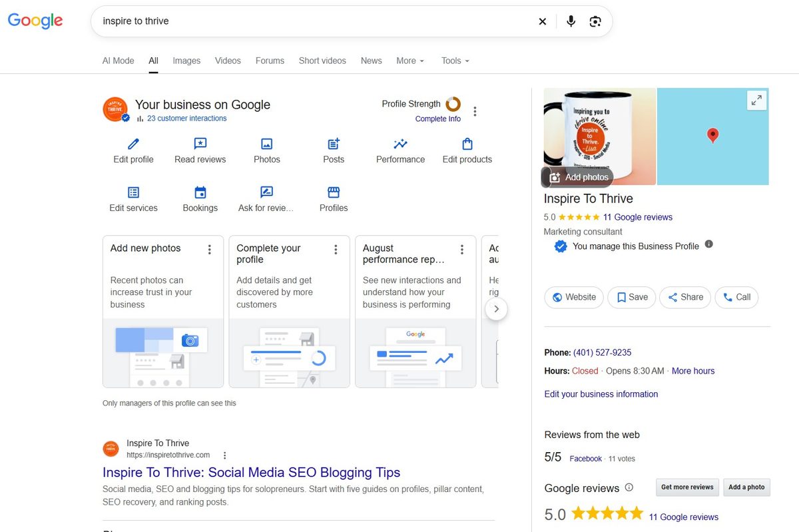Screen dimensions: 799x532
Task: Click the Add photos overlay button
Action: [578, 177]
